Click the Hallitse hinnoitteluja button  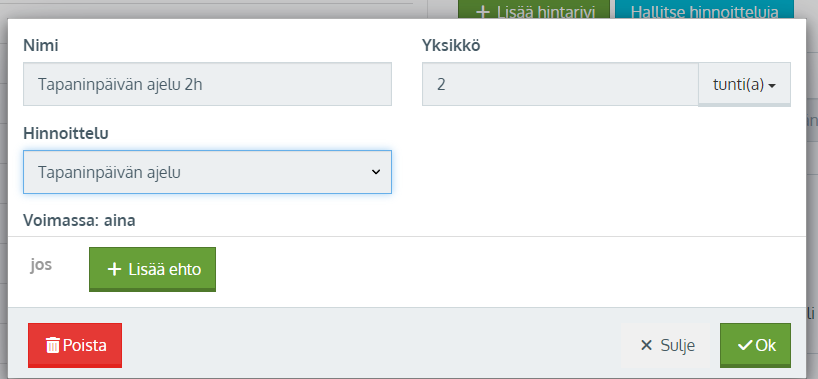[705, 10]
